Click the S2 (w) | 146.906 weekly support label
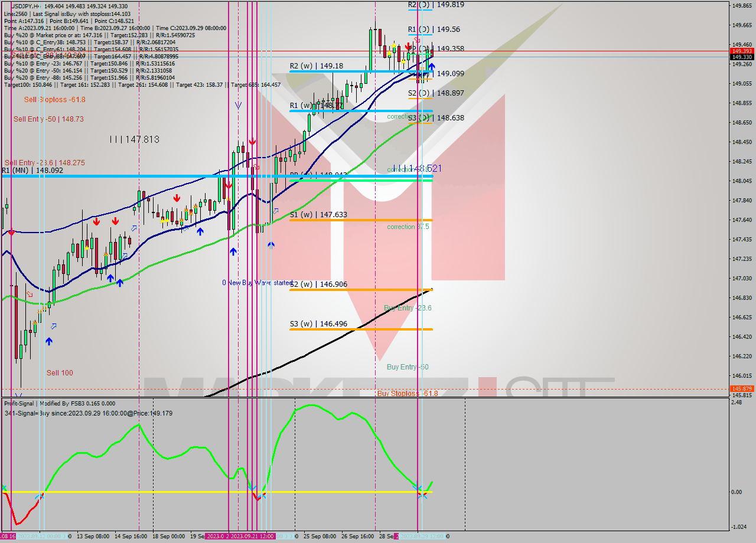 [x=318, y=284]
